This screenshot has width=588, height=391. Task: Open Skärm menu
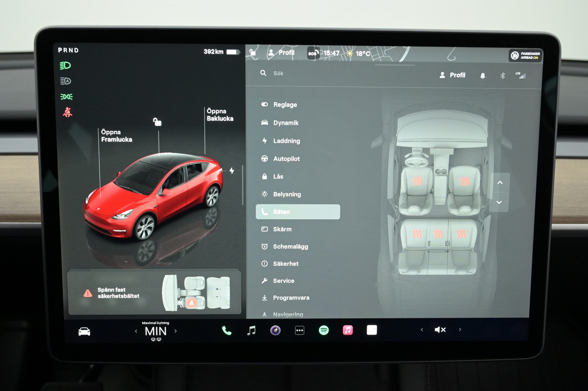click(276, 229)
